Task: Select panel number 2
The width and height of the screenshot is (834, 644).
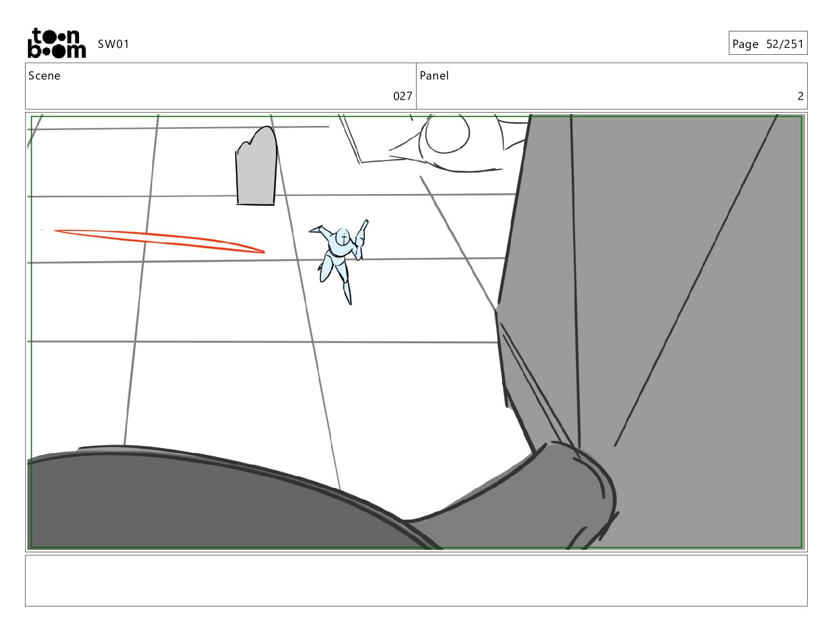Action: click(800, 96)
